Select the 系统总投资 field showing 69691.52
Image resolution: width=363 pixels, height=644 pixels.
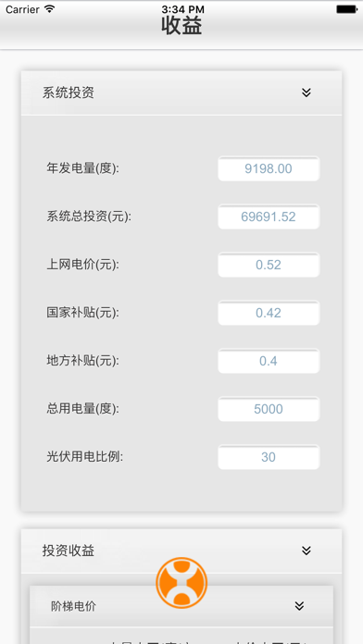click(269, 217)
